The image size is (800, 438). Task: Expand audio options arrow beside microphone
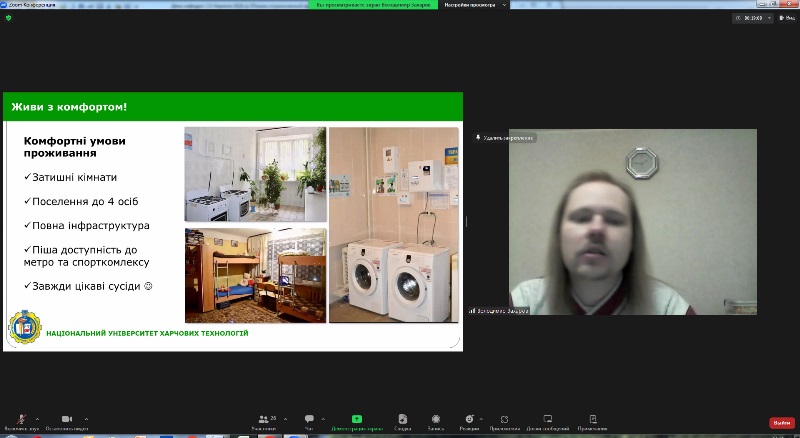click(x=37, y=419)
